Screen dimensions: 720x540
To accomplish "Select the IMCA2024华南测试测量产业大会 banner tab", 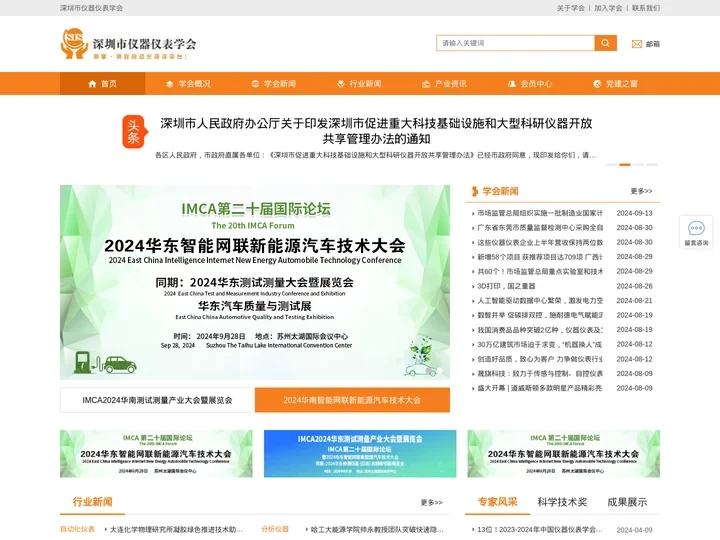I will click(x=157, y=400).
